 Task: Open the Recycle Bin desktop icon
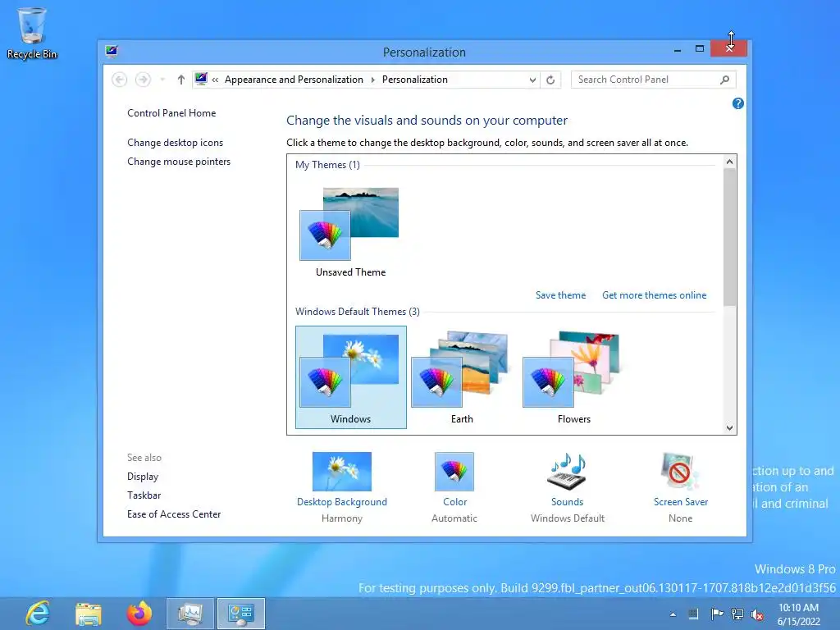point(32,33)
